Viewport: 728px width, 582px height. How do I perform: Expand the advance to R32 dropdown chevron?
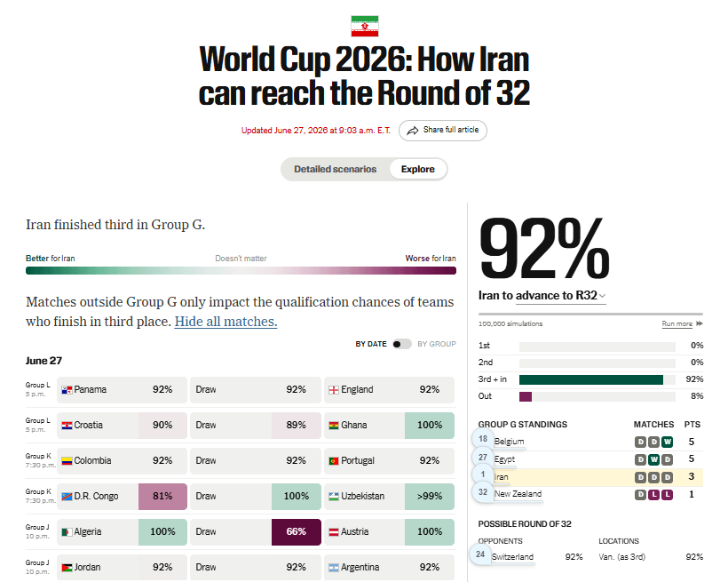coord(602,296)
